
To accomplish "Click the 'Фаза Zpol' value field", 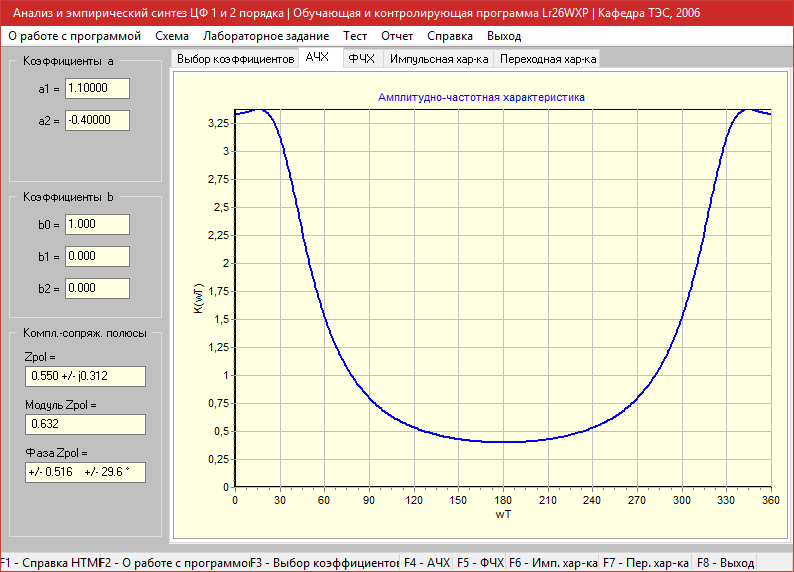I will pyautogui.click(x=85, y=472).
